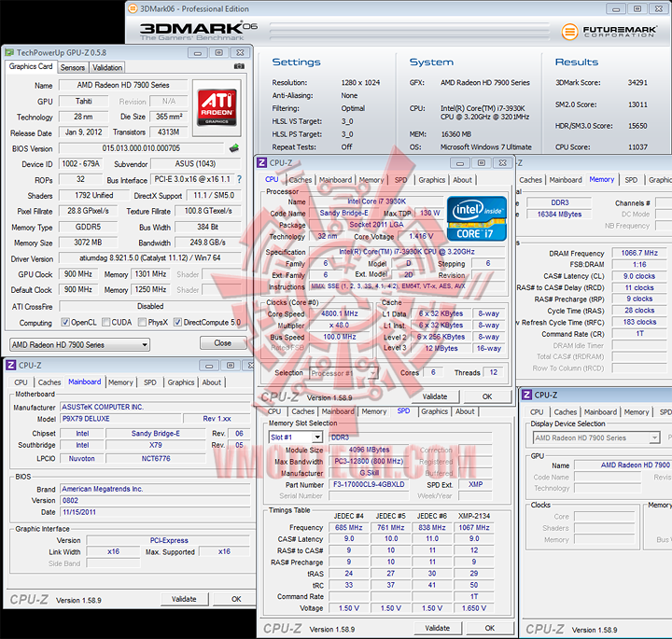The width and height of the screenshot is (672, 639).
Task: Click the Bus Interface question mark icon
Action: click(x=239, y=179)
